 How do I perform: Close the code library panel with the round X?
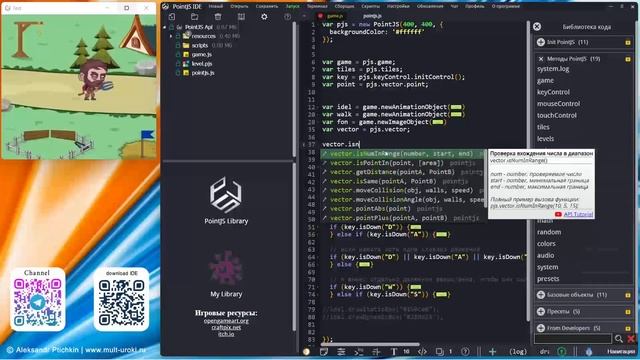click(537, 27)
